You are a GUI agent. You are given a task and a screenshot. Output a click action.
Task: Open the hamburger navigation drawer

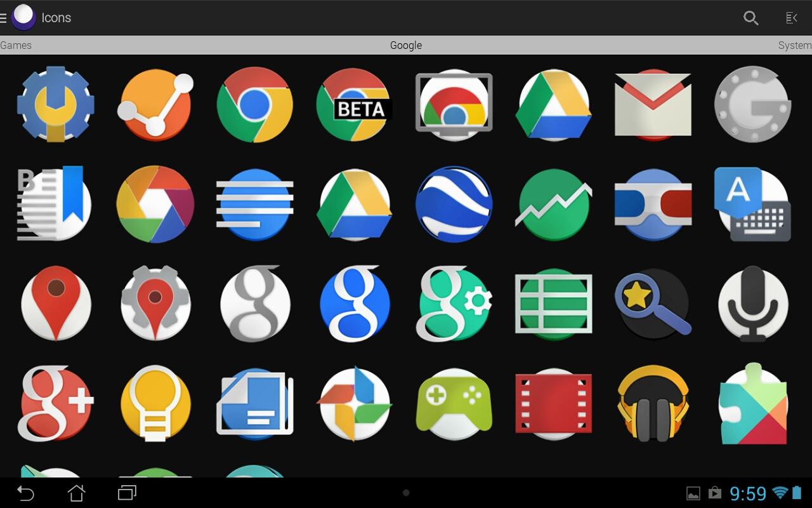3,18
